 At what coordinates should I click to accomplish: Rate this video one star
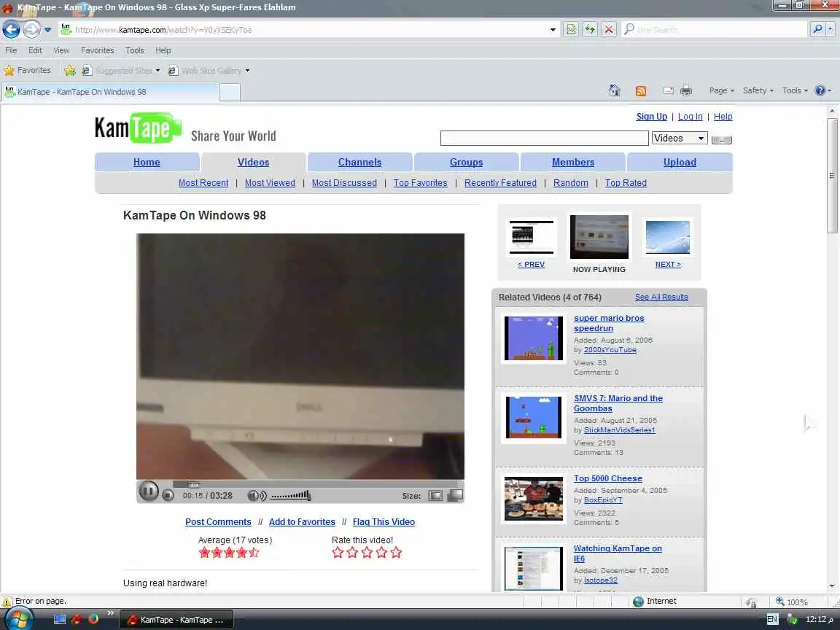[x=338, y=552]
